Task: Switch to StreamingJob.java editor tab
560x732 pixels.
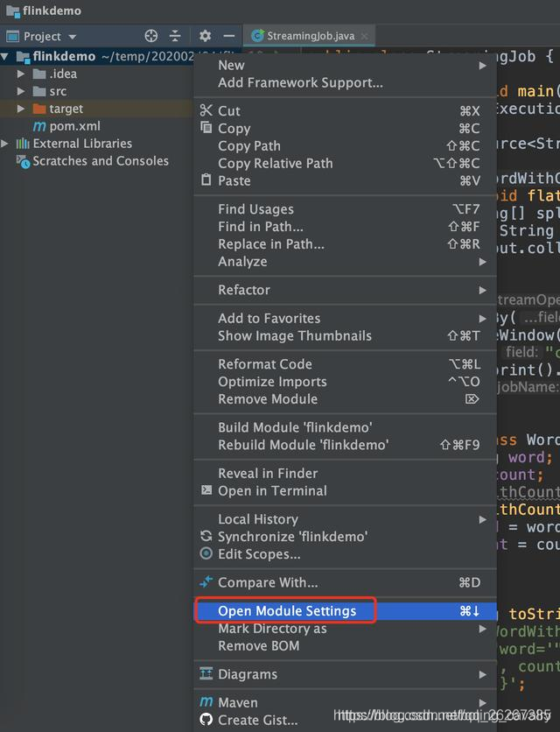Action: tap(311, 36)
